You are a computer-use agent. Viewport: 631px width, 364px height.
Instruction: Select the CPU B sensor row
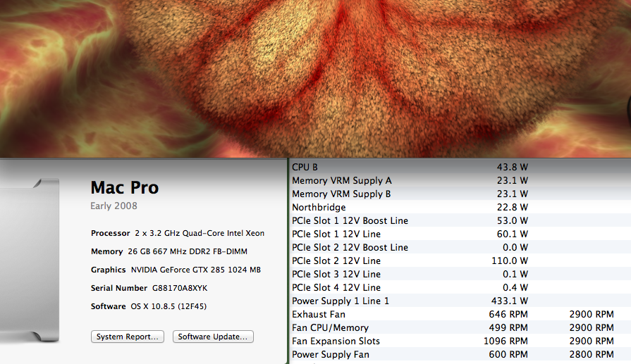(x=460, y=167)
